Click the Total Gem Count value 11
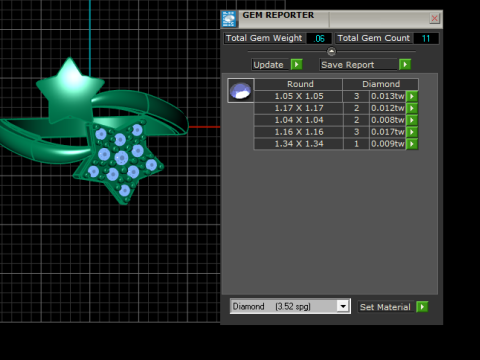The width and height of the screenshot is (480, 360). coord(426,39)
